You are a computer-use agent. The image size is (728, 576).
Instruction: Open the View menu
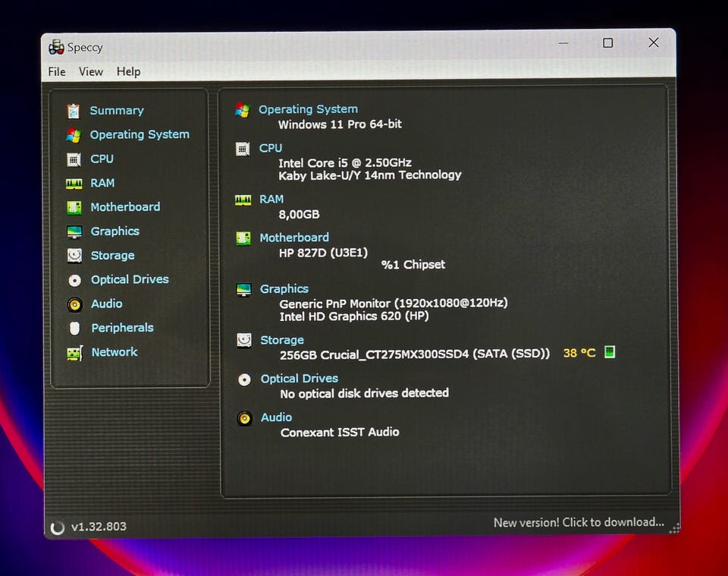90,71
